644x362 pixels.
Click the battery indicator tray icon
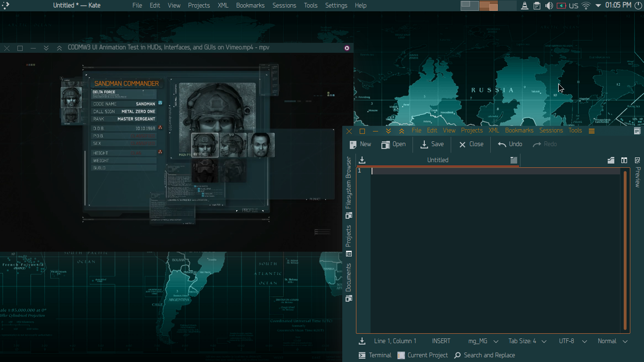click(x=561, y=6)
